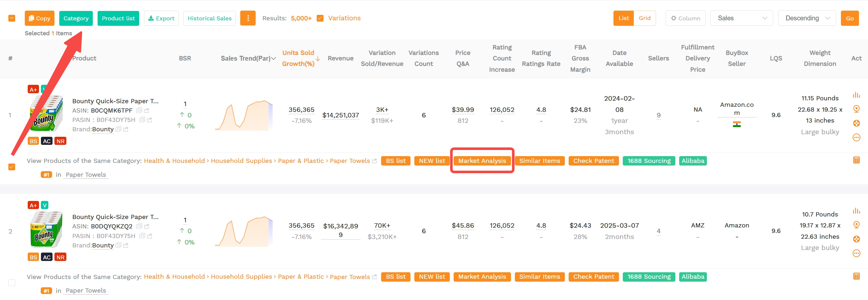Open PASIN external link icon in first row
The height and width of the screenshot is (300, 868).
pyautogui.click(x=149, y=120)
